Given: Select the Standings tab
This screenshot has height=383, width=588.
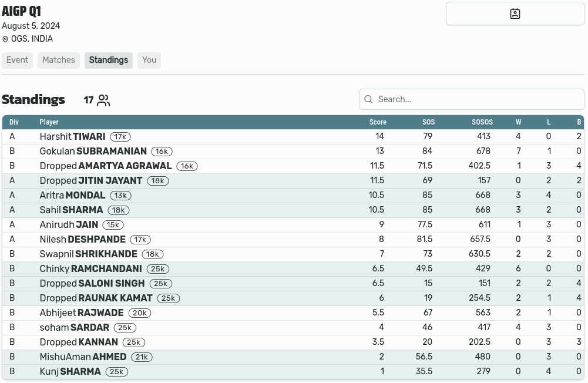Looking at the screenshot, I should coord(108,60).
